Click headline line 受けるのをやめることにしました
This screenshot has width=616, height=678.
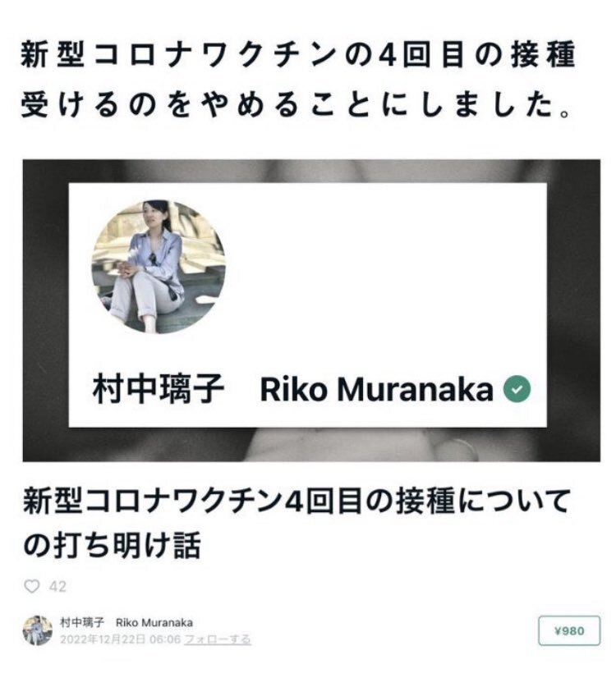pos(297,104)
